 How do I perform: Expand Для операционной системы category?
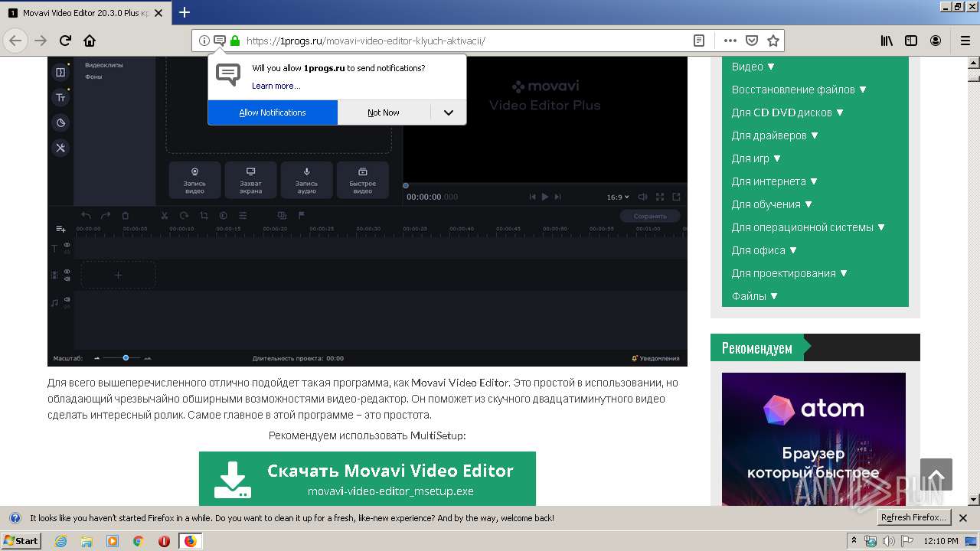point(808,227)
